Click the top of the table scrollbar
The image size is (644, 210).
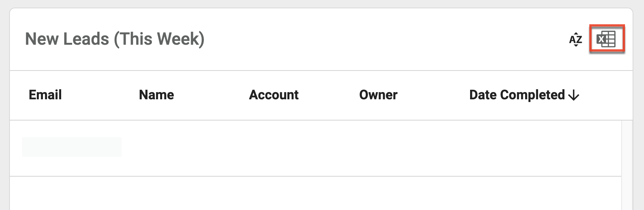(x=627, y=125)
